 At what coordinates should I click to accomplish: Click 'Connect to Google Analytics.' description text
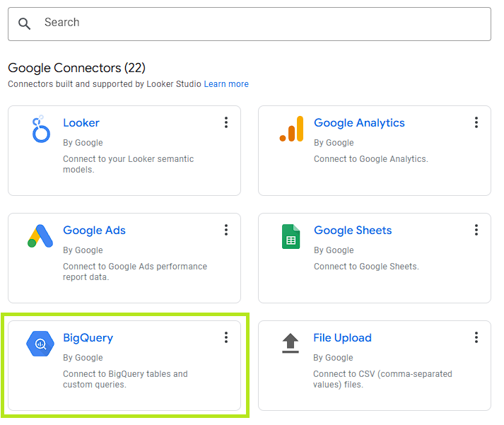(x=371, y=159)
